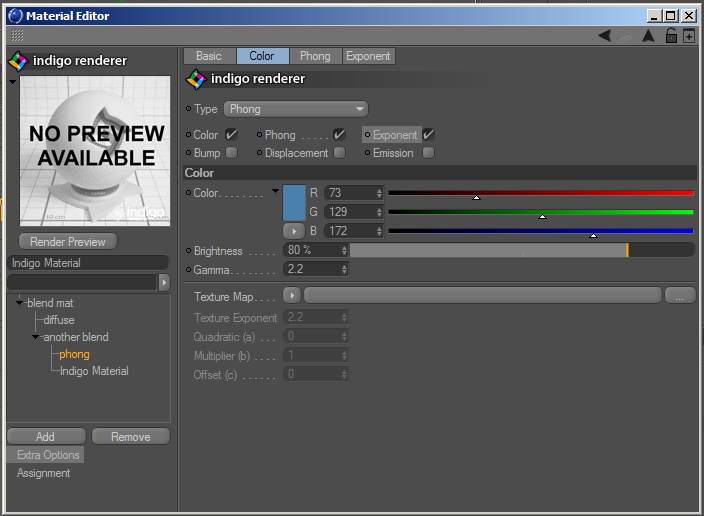This screenshot has height=516, width=704.
Task: Click the new window plus icon
Action: click(x=689, y=35)
